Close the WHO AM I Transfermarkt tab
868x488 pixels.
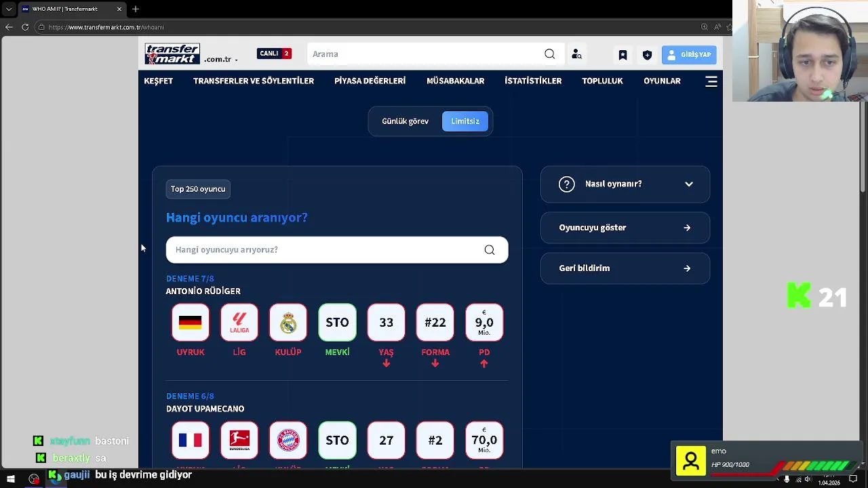pyautogui.click(x=119, y=9)
